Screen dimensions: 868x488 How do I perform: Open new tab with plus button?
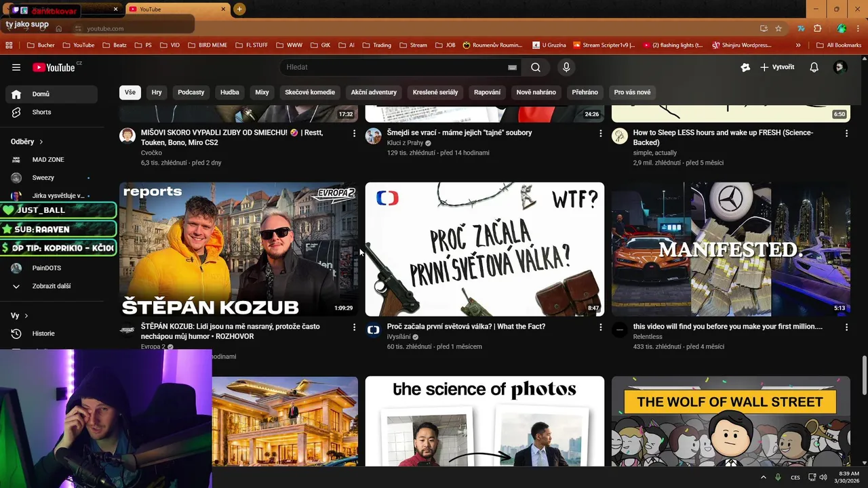click(239, 9)
